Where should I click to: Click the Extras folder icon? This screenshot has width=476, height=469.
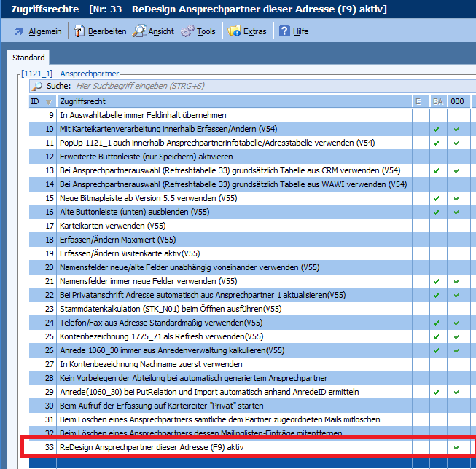pos(234,32)
